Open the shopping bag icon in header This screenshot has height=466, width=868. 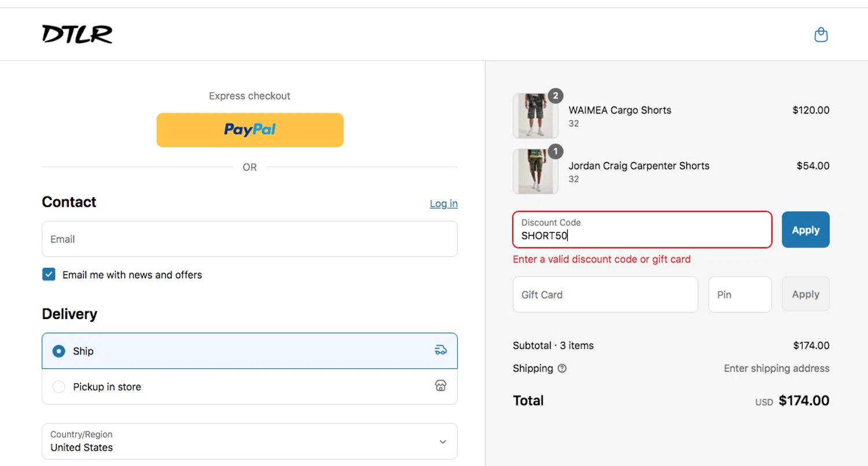tap(821, 35)
